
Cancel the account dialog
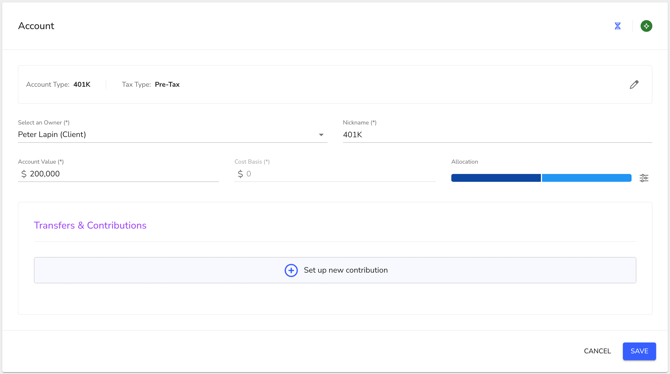click(x=597, y=351)
